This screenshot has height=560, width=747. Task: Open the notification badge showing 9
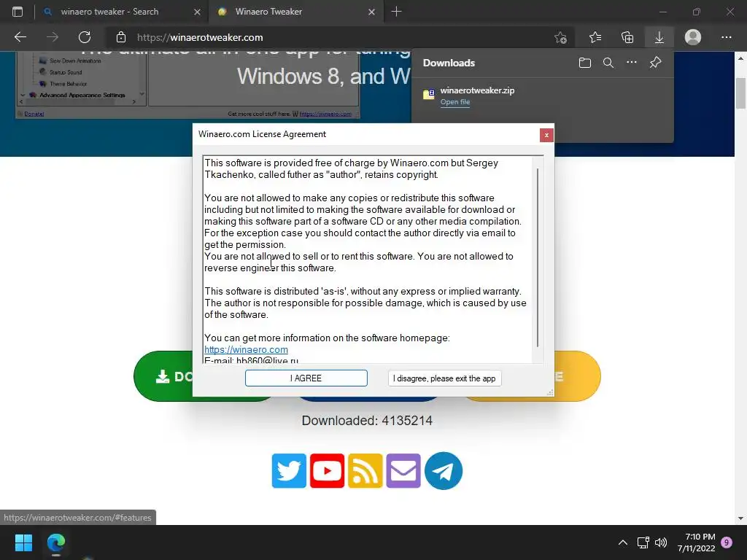pyautogui.click(x=727, y=542)
